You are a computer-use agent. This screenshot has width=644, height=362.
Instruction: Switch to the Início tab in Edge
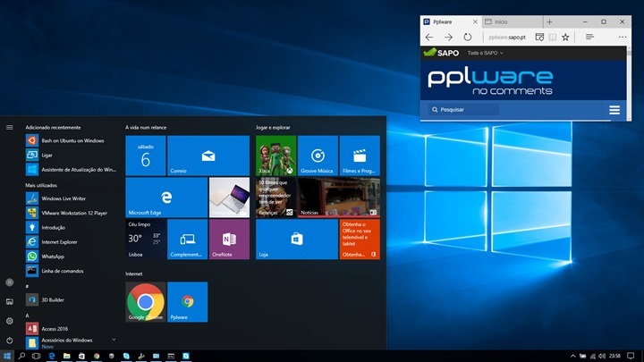tap(513, 21)
